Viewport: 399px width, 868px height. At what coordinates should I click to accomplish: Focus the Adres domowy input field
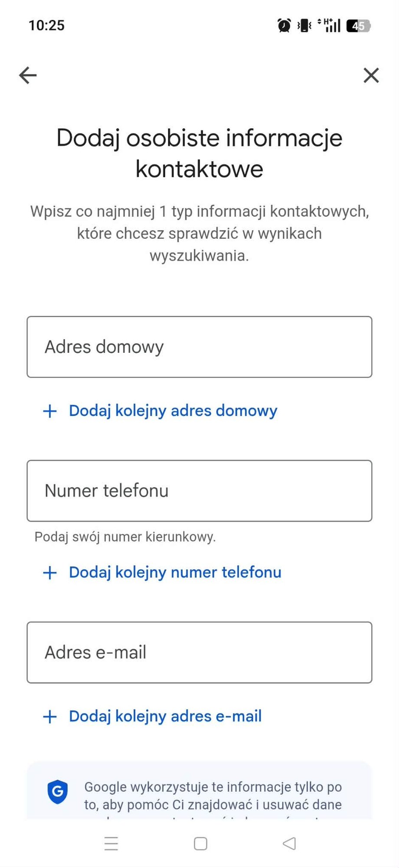(x=199, y=347)
